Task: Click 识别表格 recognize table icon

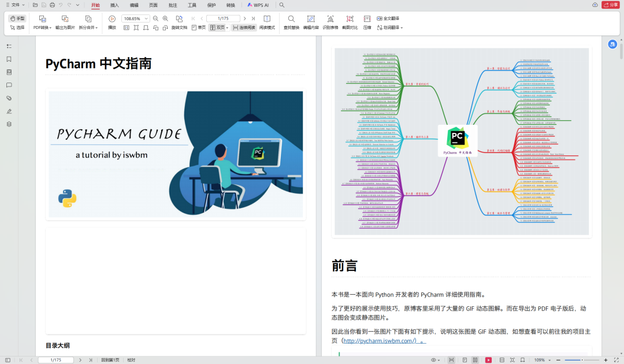Action: click(330, 18)
